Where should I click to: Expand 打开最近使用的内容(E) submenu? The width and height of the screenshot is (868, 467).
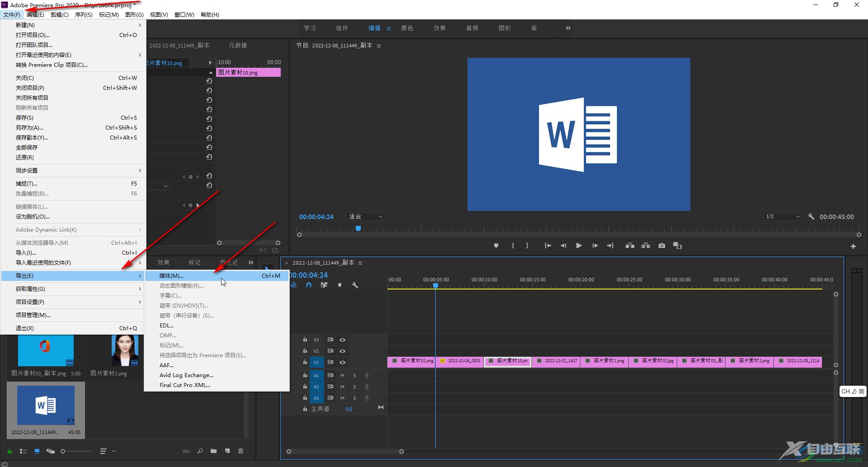click(x=73, y=55)
